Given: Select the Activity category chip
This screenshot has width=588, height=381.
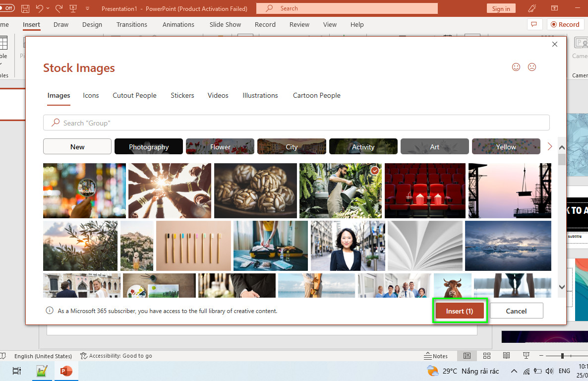Looking at the screenshot, I should pyautogui.click(x=363, y=146).
